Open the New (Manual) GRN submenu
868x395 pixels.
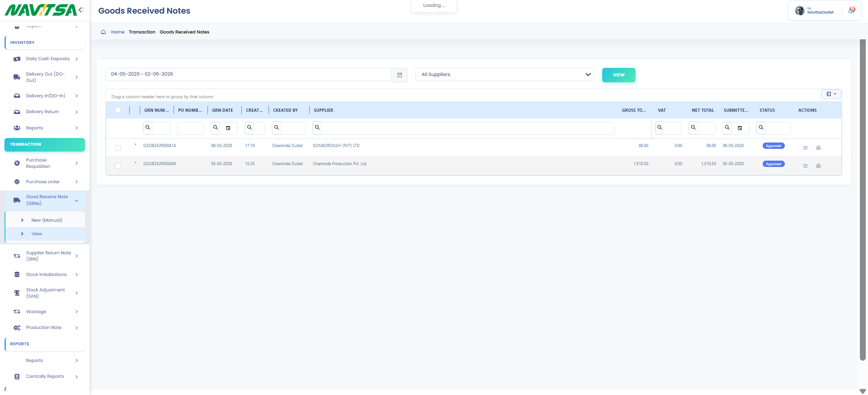point(47,220)
